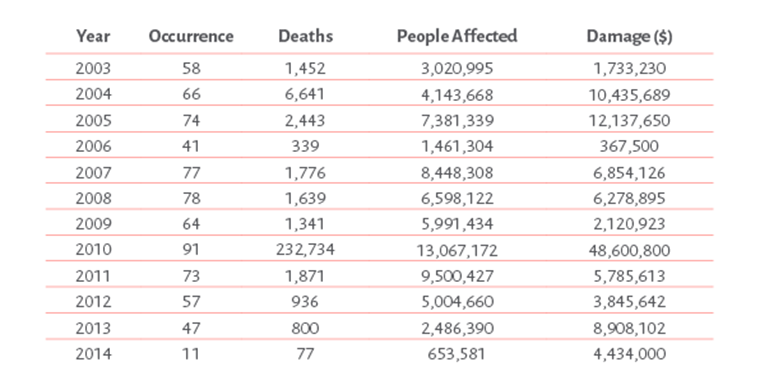Viewport: 760px width, 390px height.
Task: Select the 2003 year cell
Action: tap(93, 68)
